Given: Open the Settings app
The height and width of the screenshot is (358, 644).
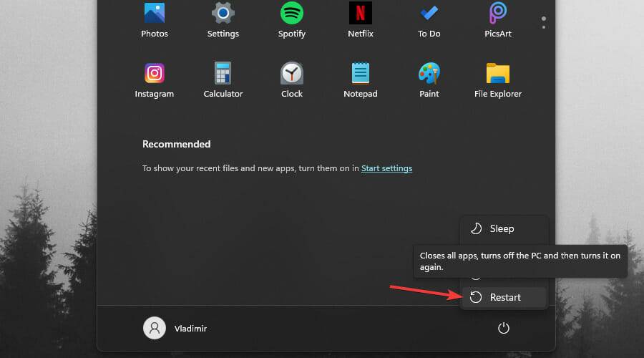Looking at the screenshot, I should click(223, 19).
